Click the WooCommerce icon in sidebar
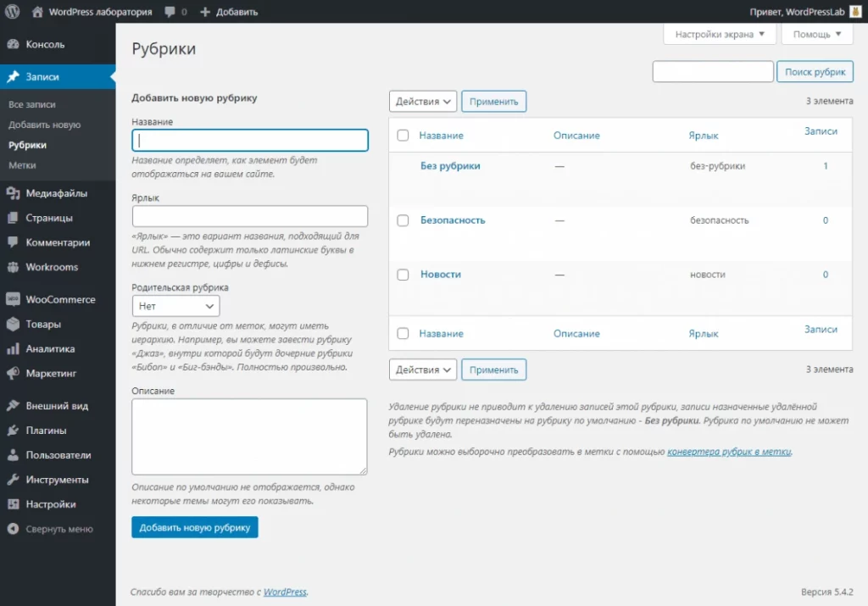 tap(13, 299)
